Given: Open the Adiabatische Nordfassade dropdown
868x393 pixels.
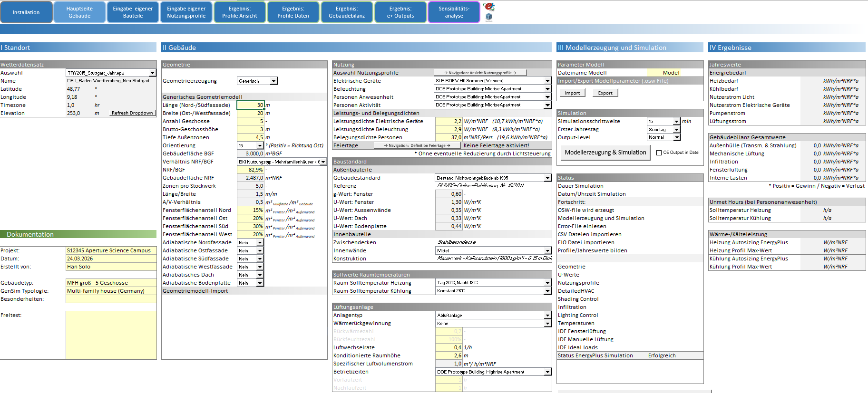Looking at the screenshot, I should (260, 242).
